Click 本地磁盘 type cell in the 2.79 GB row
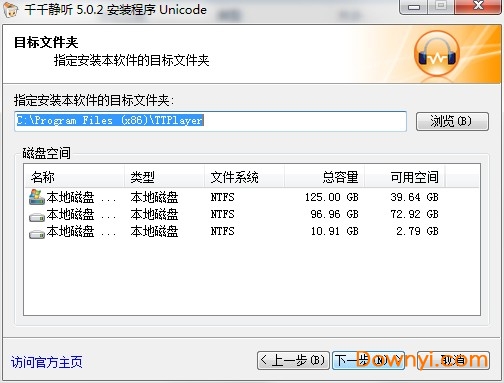Viewport: 504px width, 383px height. pos(154,231)
